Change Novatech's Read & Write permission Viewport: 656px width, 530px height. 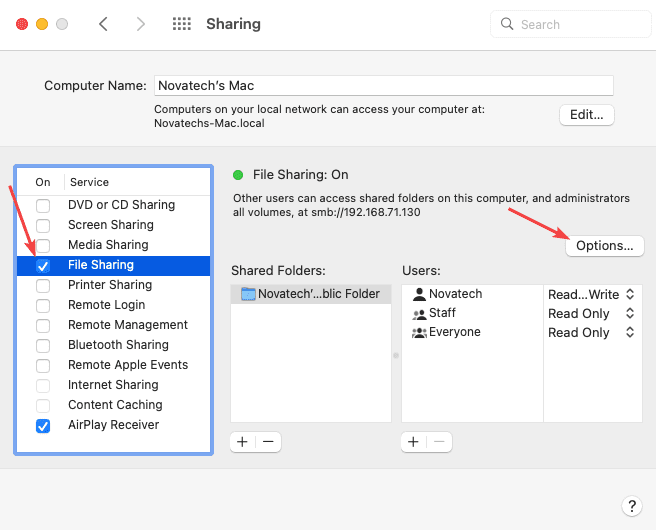click(x=592, y=294)
